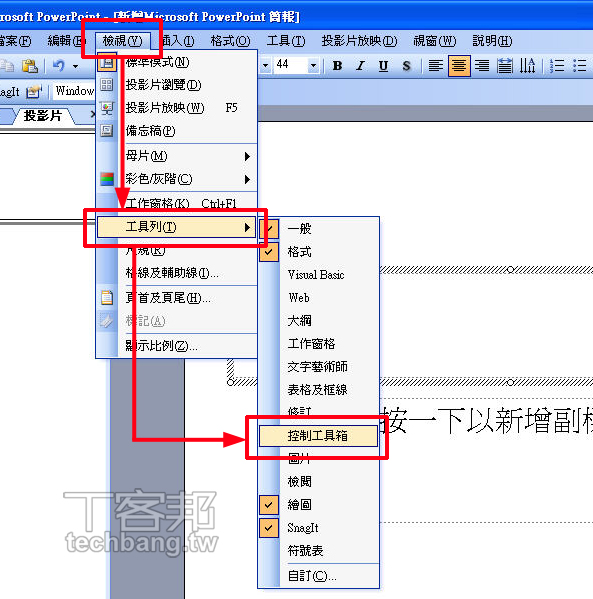Click the font size 44 field

tap(291, 64)
